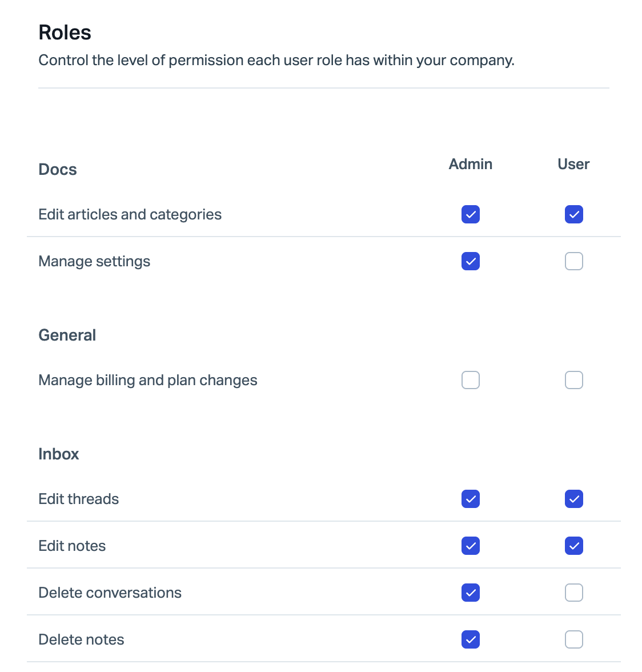The image size is (642, 672).
Task: Uncheck User permission for Edit threads
Action: pos(573,499)
